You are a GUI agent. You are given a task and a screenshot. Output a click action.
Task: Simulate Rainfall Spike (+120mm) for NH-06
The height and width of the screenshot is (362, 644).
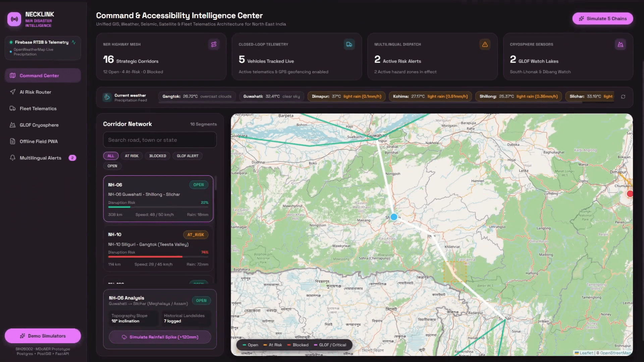tap(160, 337)
